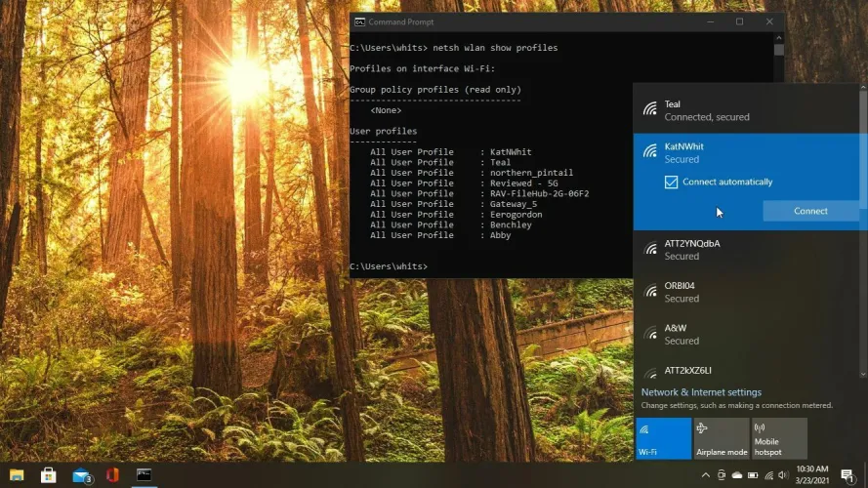Click the Command Prompt taskbar icon
This screenshot has height=488, width=868.
click(x=144, y=475)
